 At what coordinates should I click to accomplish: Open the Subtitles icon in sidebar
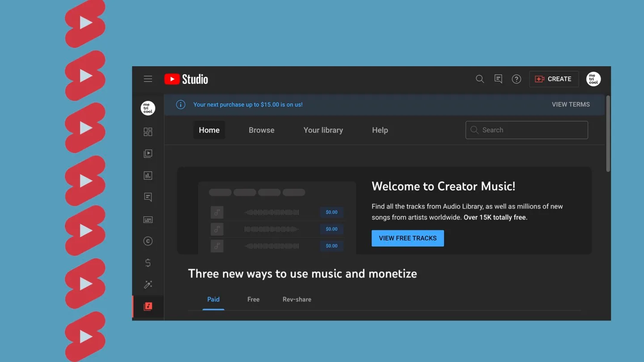click(148, 220)
